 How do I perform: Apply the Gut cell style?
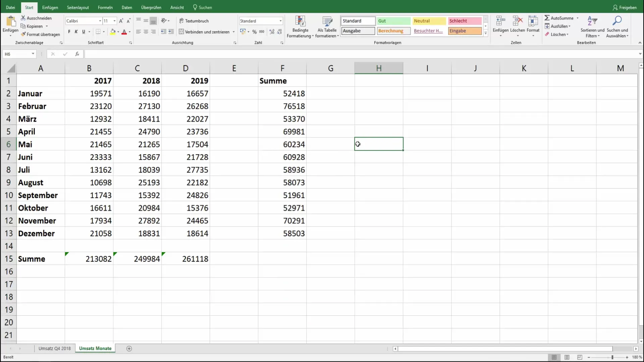click(394, 21)
